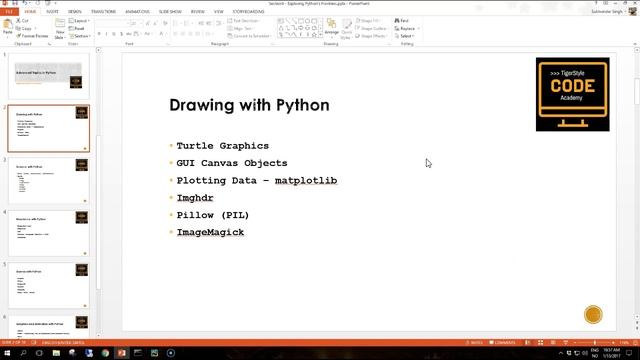Viewport: 640px width, 360px height.
Task: Adjust the zoom slider in status bar
Action: click(594, 342)
